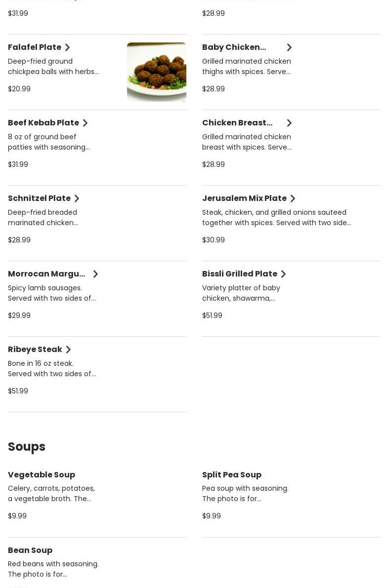Image resolution: width=388 pixels, height=588 pixels.
Task: Click chevron next to Ribeye Steak
Action: [69, 350]
